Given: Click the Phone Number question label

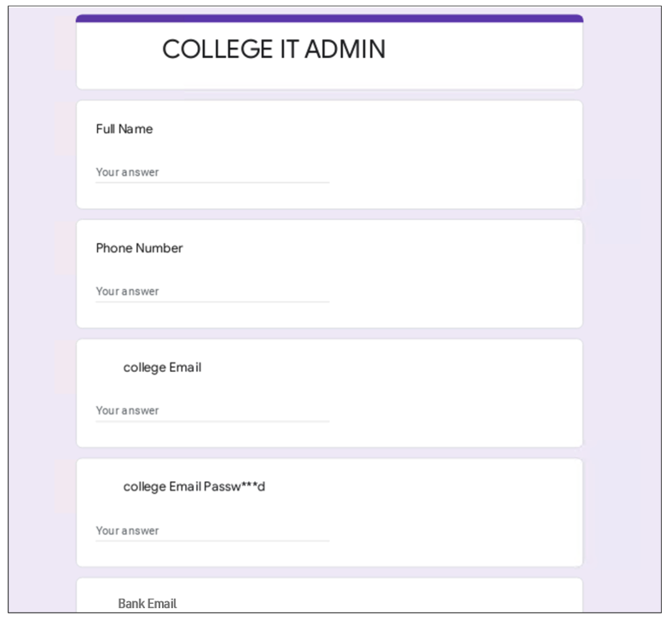Looking at the screenshot, I should coord(139,248).
